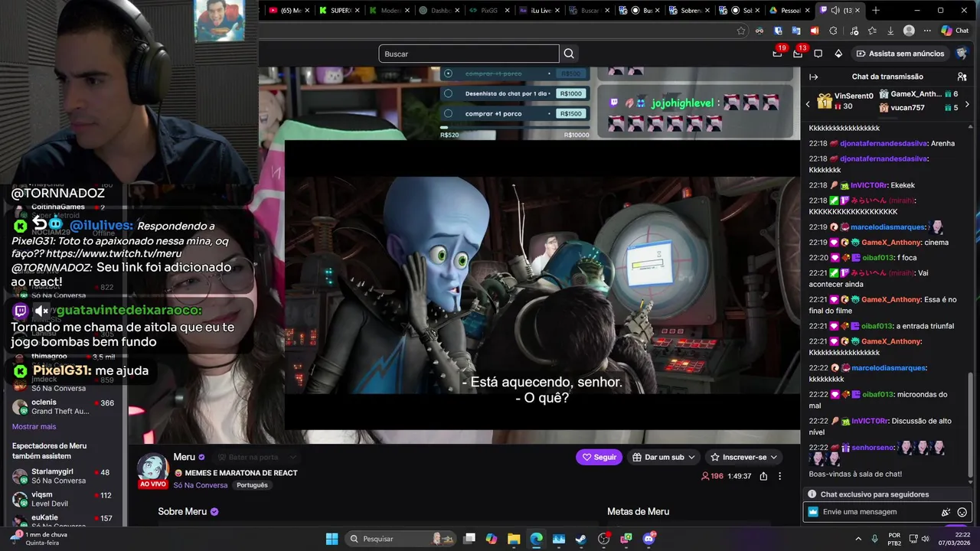Open the chat emote picker smiley
This screenshot has height=551, width=980.
[962, 512]
